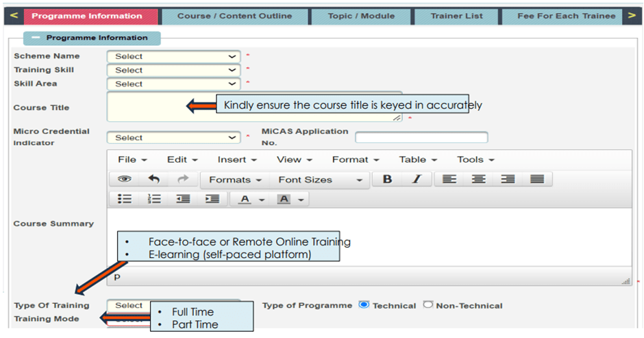Switch to Course / Content Outline tab
Image resolution: width=644 pixels, height=338 pixels.
click(x=234, y=16)
